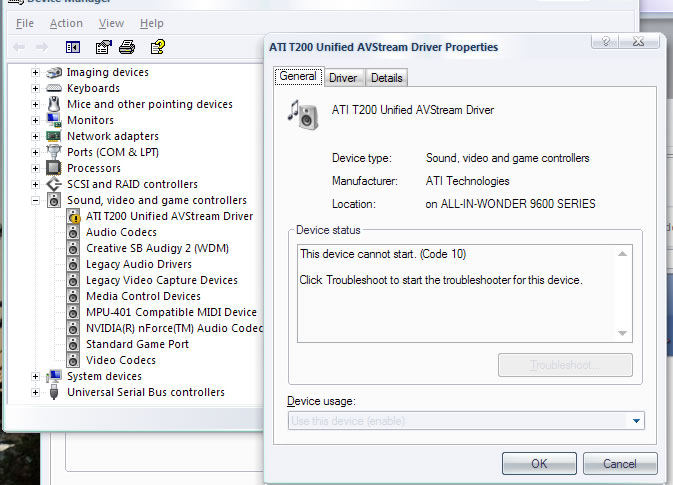Select ATI T200 Unified AVStream Driver tree item
The height and width of the screenshot is (485, 673).
pos(170,216)
